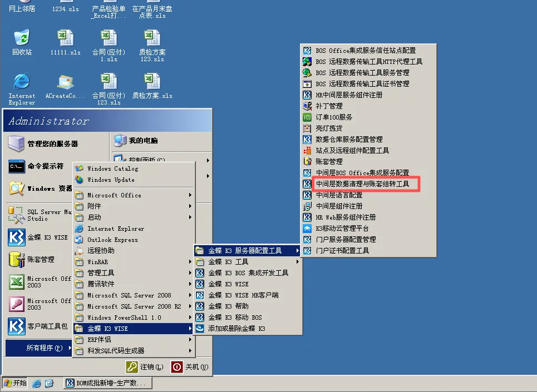
Task: Click 门户证书配置工具 icon
Action: click(x=307, y=251)
